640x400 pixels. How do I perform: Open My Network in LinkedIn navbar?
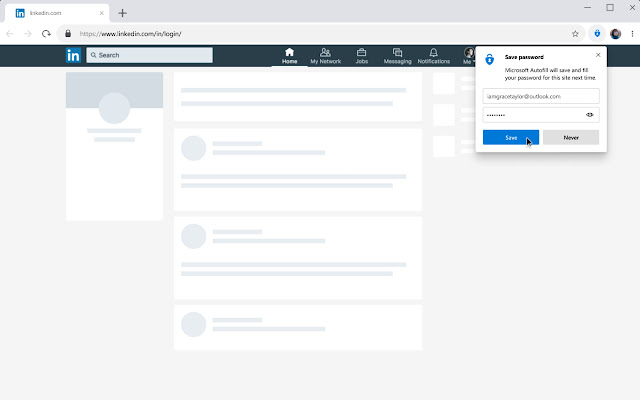pyautogui.click(x=325, y=56)
